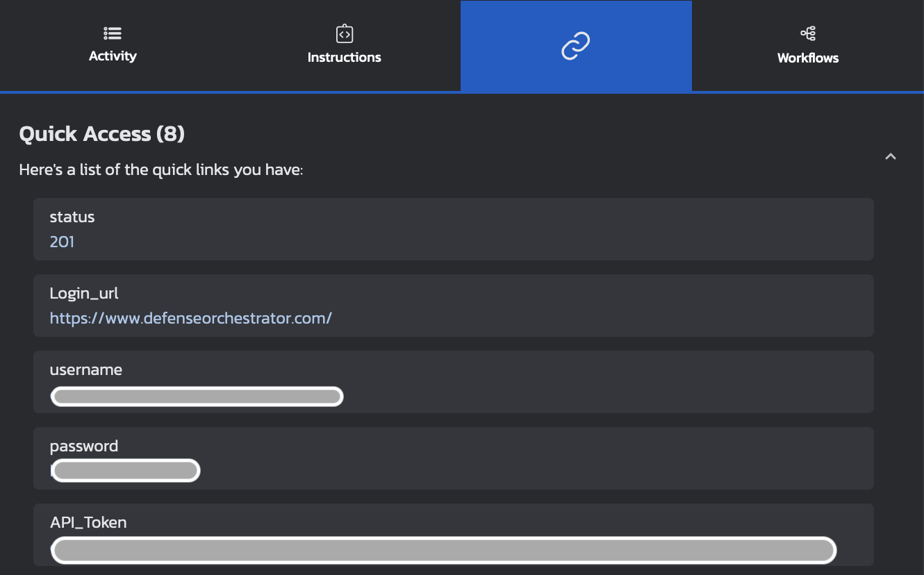924x575 pixels.
Task: Select the API_Token field label
Action: point(88,523)
